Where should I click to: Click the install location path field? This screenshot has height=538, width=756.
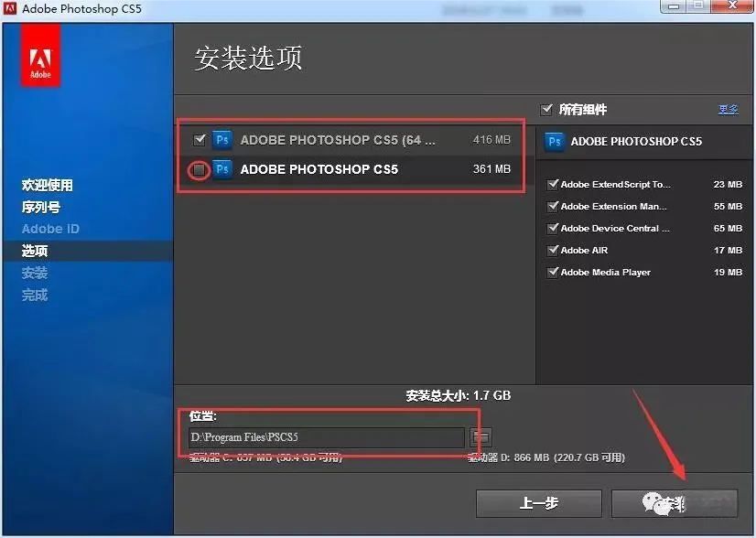327,437
